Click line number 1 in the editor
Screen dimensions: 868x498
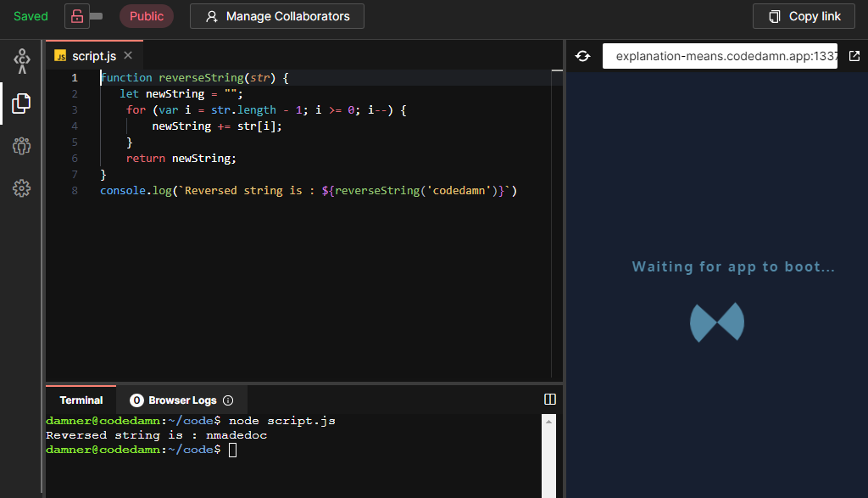(75, 77)
